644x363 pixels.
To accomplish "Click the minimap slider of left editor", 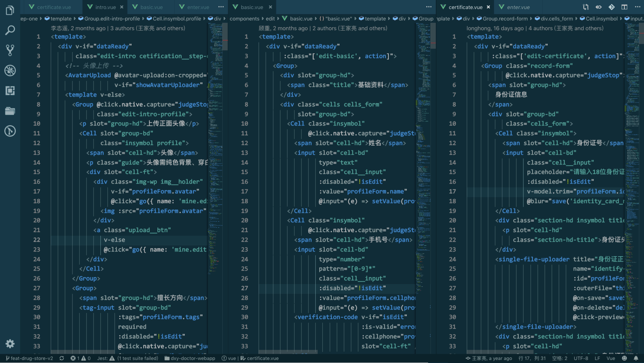I will [225, 36].
